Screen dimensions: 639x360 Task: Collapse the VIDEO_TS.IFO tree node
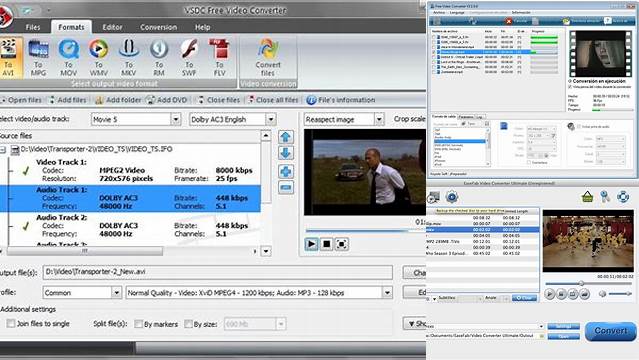(2, 150)
